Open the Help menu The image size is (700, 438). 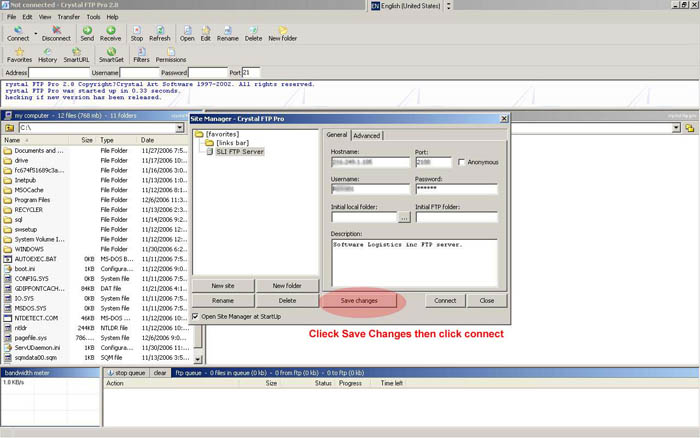pyautogui.click(x=112, y=17)
